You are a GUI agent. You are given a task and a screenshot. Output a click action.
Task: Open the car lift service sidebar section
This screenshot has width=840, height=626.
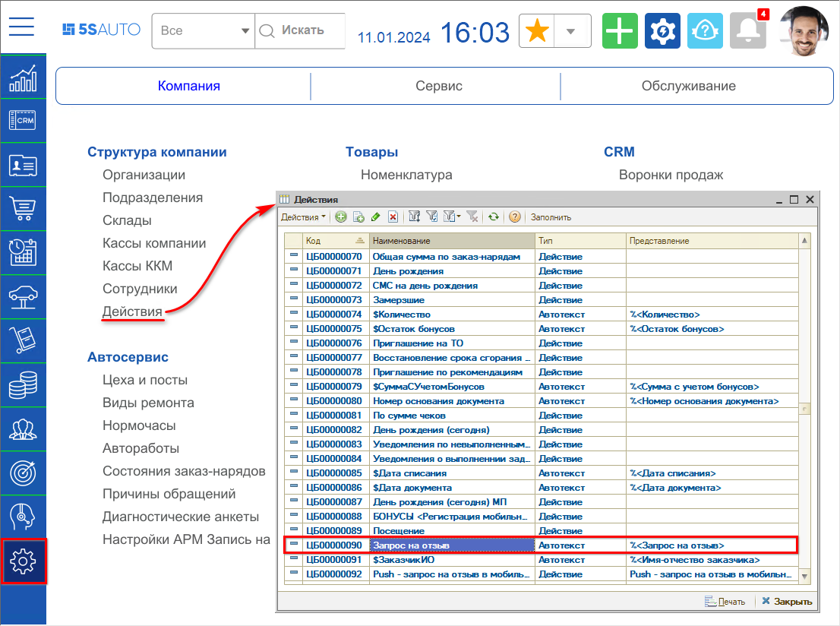pyautogui.click(x=23, y=296)
